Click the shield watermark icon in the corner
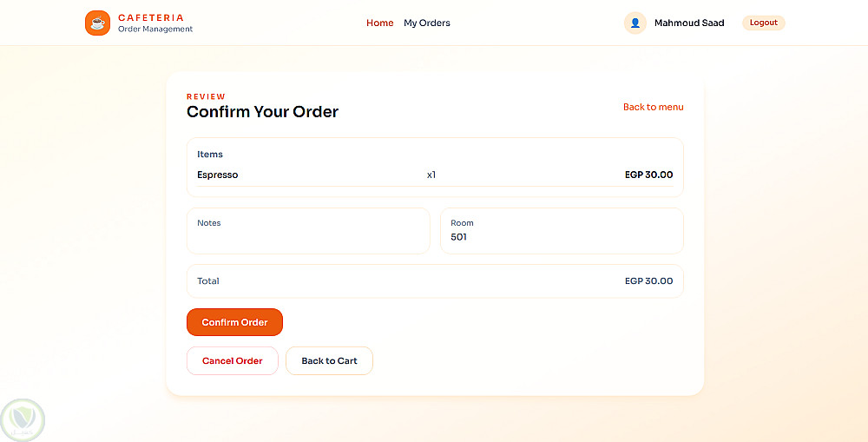The width and height of the screenshot is (868, 442). point(23,420)
